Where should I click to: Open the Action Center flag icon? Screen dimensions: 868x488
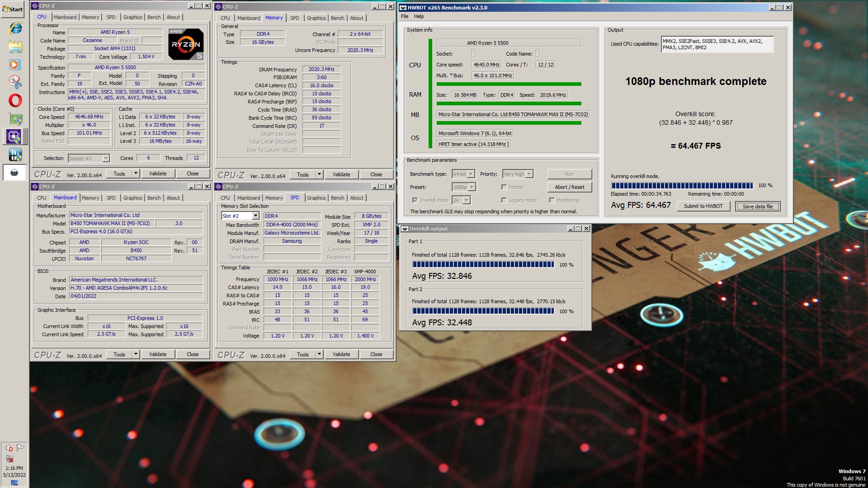(20, 448)
